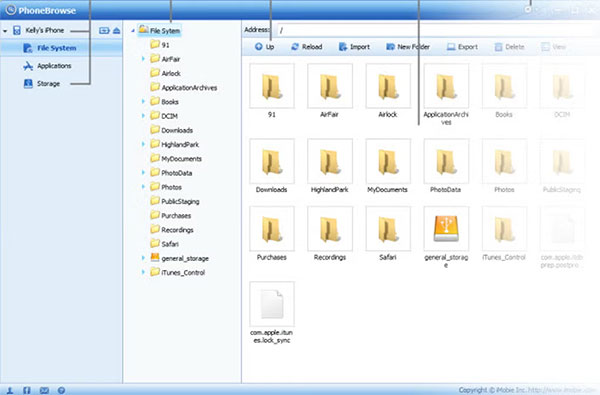Select the MyDocuments folder thumbnail
The image size is (600, 395).
(x=388, y=161)
